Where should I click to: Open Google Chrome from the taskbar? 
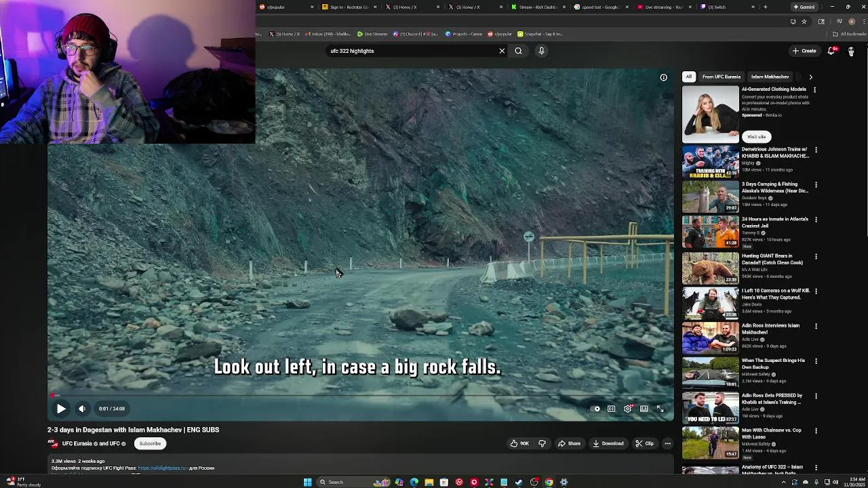[549, 482]
